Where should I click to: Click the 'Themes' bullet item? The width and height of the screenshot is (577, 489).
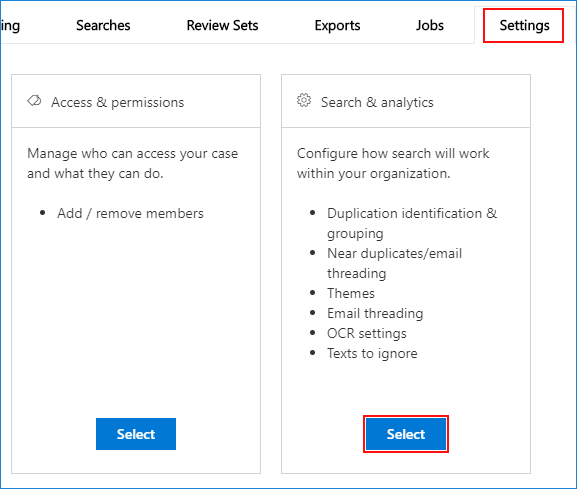(x=351, y=293)
